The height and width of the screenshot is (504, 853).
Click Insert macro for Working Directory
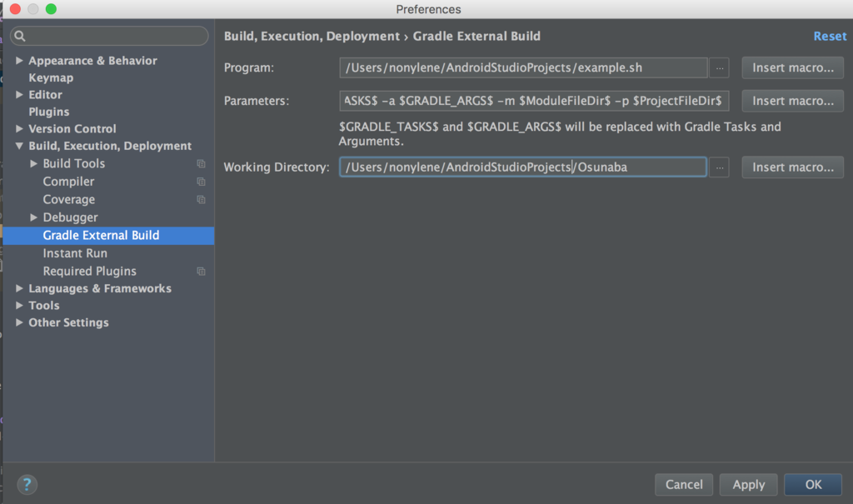click(x=793, y=167)
